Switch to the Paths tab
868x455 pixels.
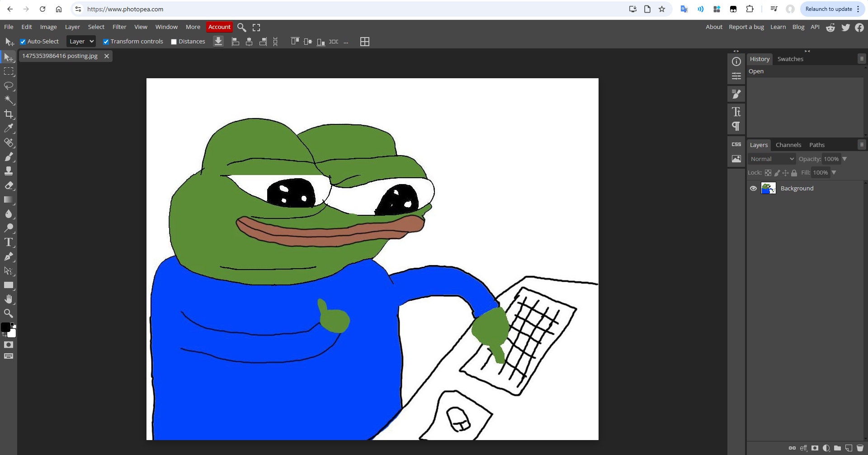point(817,145)
